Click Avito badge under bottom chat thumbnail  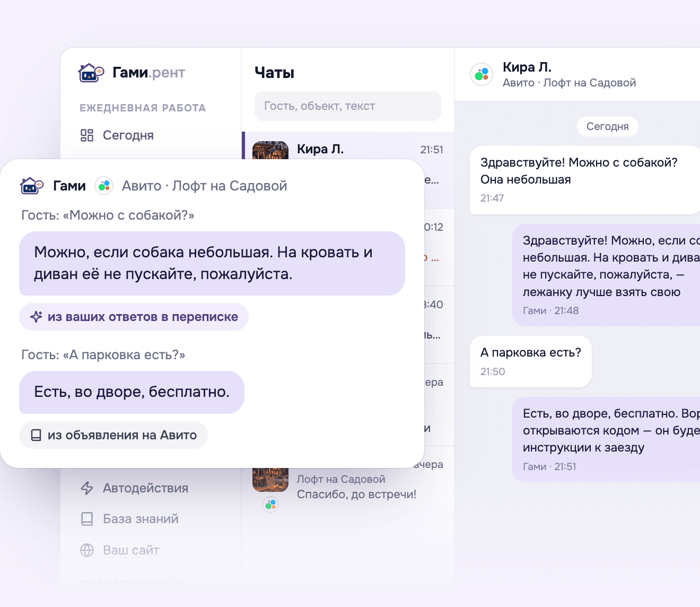pyautogui.click(x=270, y=504)
